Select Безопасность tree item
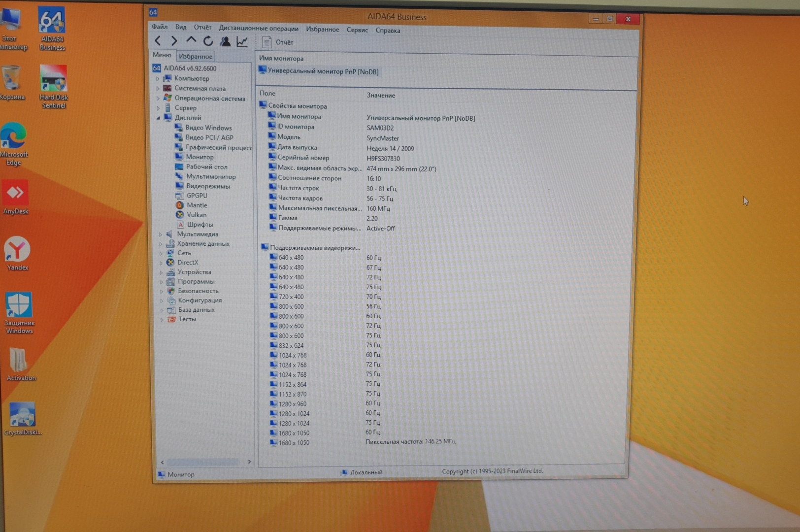Viewport: 800px width, 532px height. (193, 291)
